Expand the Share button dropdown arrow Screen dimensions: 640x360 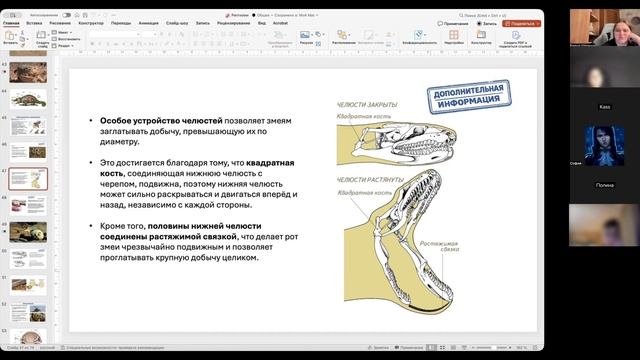[x=538, y=24]
